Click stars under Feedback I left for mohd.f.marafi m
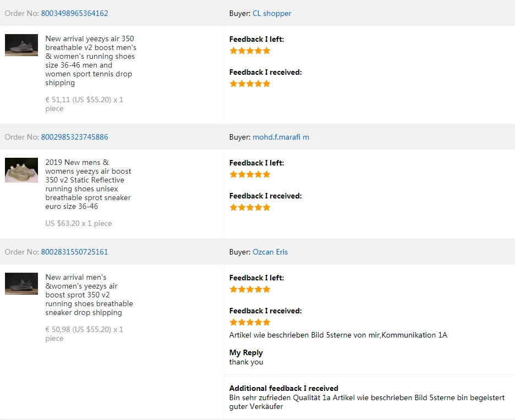This screenshot has width=515, height=420. point(250,175)
